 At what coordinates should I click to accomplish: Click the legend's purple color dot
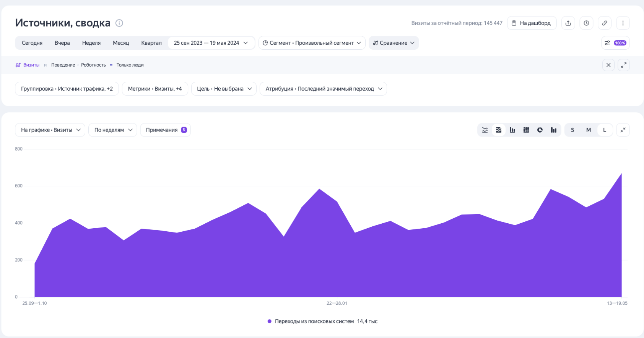[270, 321]
